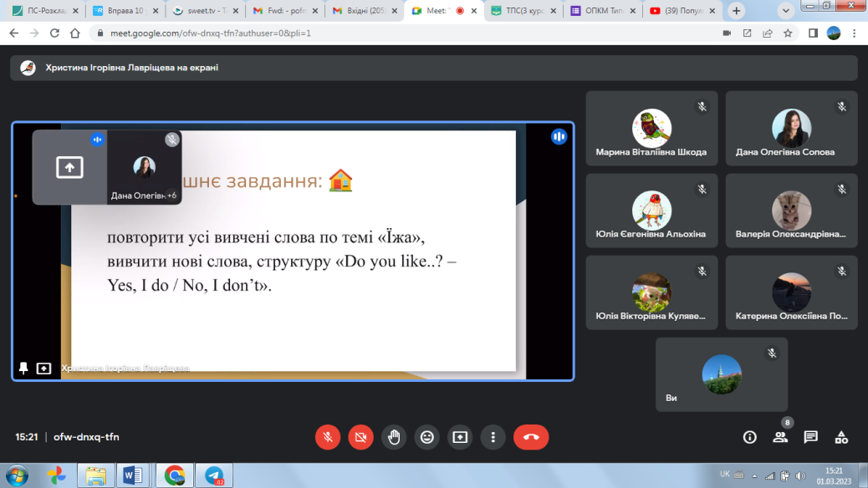
Task: Open a new browser tab
Action: tap(736, 11)
